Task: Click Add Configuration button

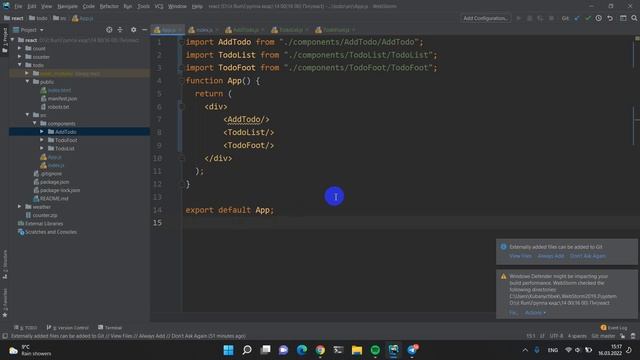Action: pos(485,18)
